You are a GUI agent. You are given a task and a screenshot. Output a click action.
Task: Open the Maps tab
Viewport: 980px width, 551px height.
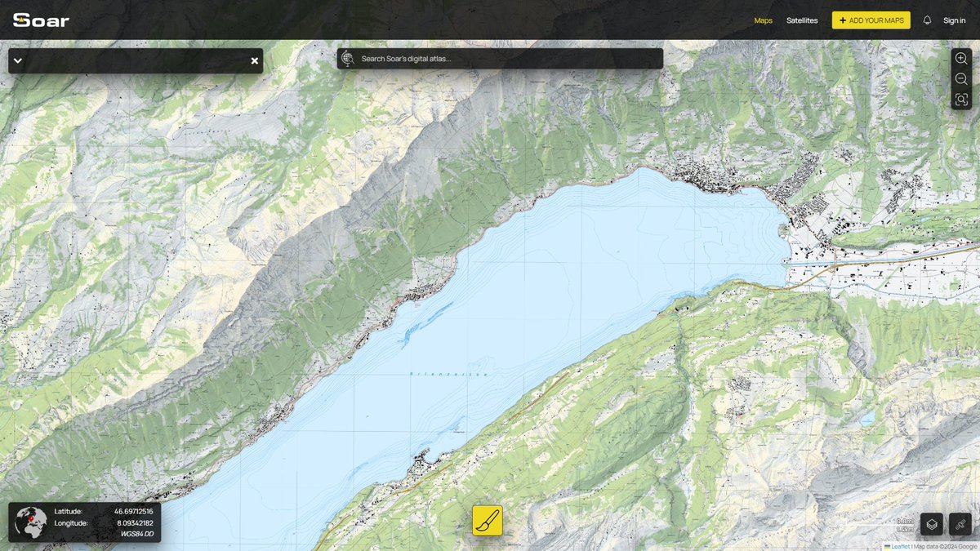(763, 20)
